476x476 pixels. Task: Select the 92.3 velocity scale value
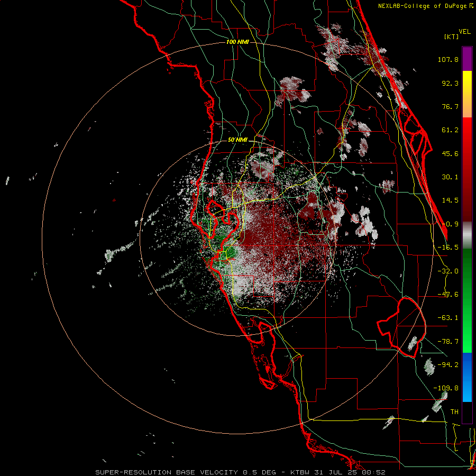tap(450, 83)
